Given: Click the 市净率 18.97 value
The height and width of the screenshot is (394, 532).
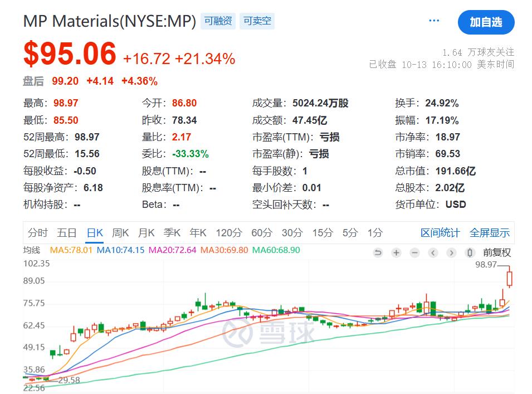Looking at the screenshot, I should (x=447, y=137).
